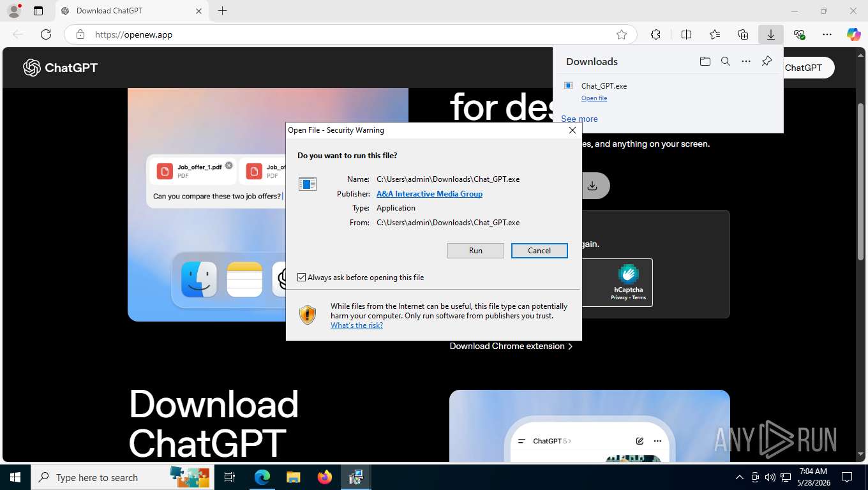Image resolution: width=868 pixels, height=490 pixels.
Task: Open Edge Settings and more menu
Action: tap(827, 34)
